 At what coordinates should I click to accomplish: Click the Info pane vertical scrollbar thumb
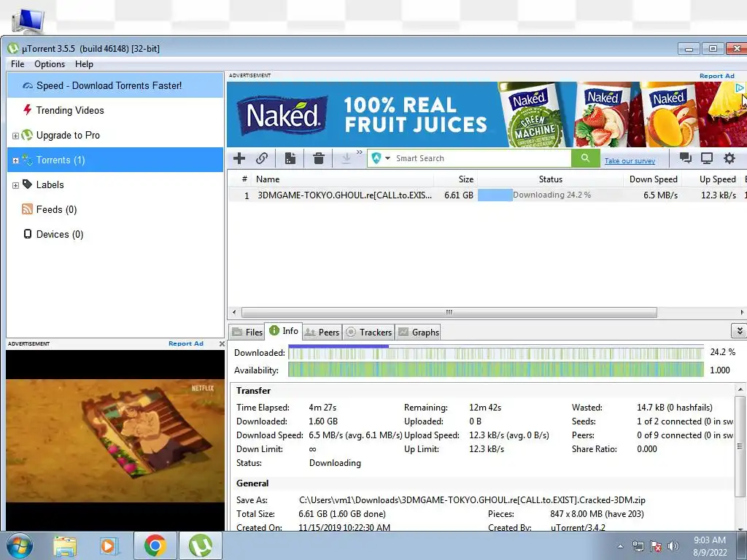(740, 447)
